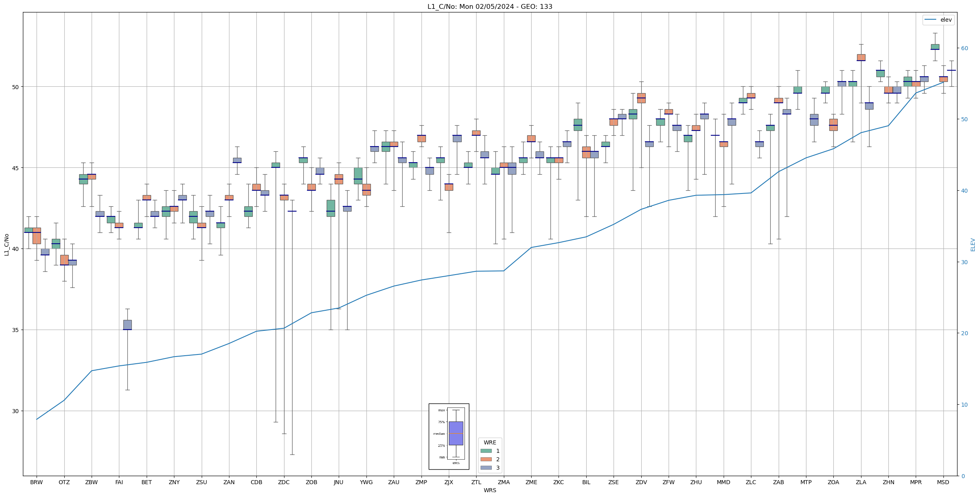The width and height of the screenshot is (980, 497).
Task: Click the MTP station label
Action: tap(806, 482)
